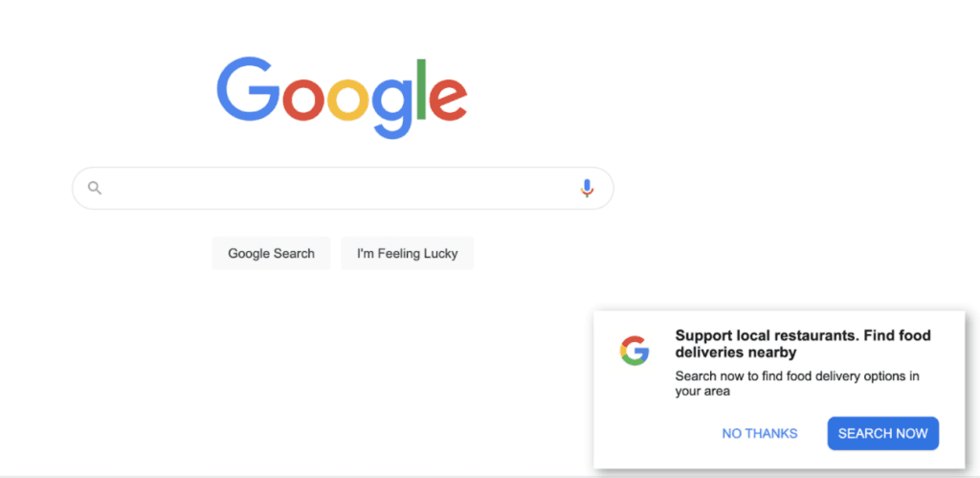The image size is (980, 478).
Task: Focus the Google search text field
Action: point(343,188)
